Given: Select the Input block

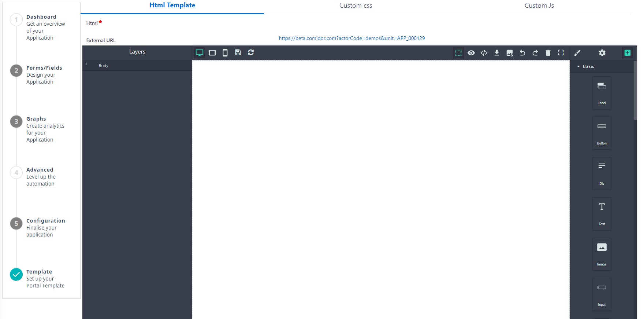Looking at the screenshot, I should (602, 294).
